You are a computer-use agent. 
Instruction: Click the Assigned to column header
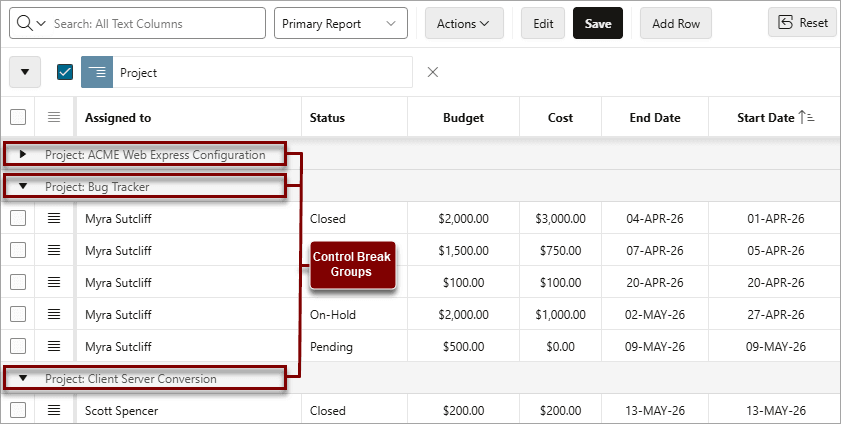118,118
